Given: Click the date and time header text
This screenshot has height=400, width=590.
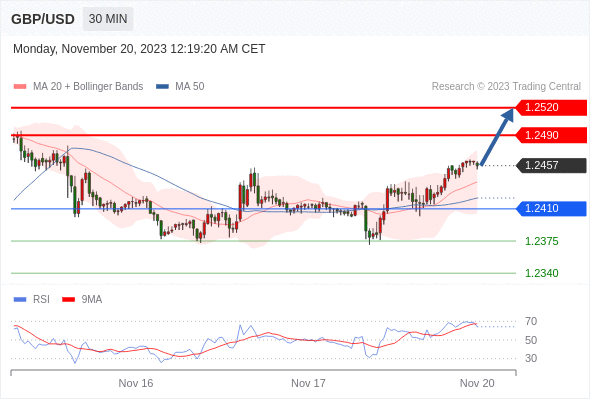Looking at the screenshot, I should click(x=139, y=49).
